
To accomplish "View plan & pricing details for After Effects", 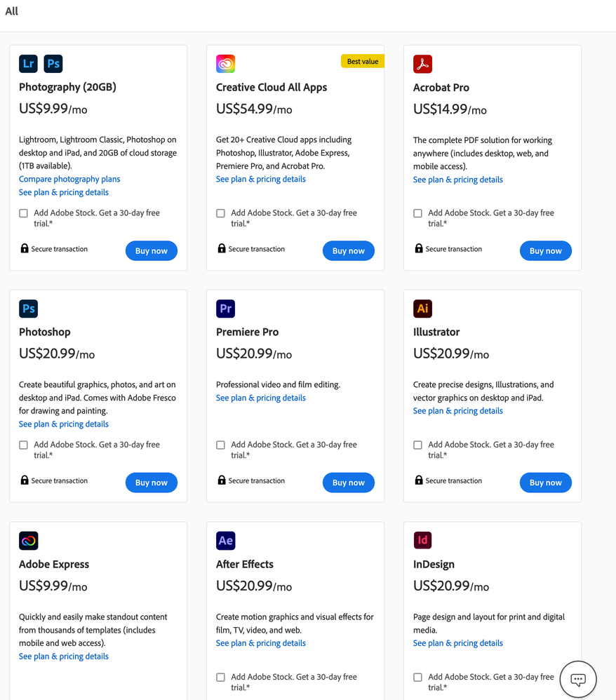I will pos(261,643).
